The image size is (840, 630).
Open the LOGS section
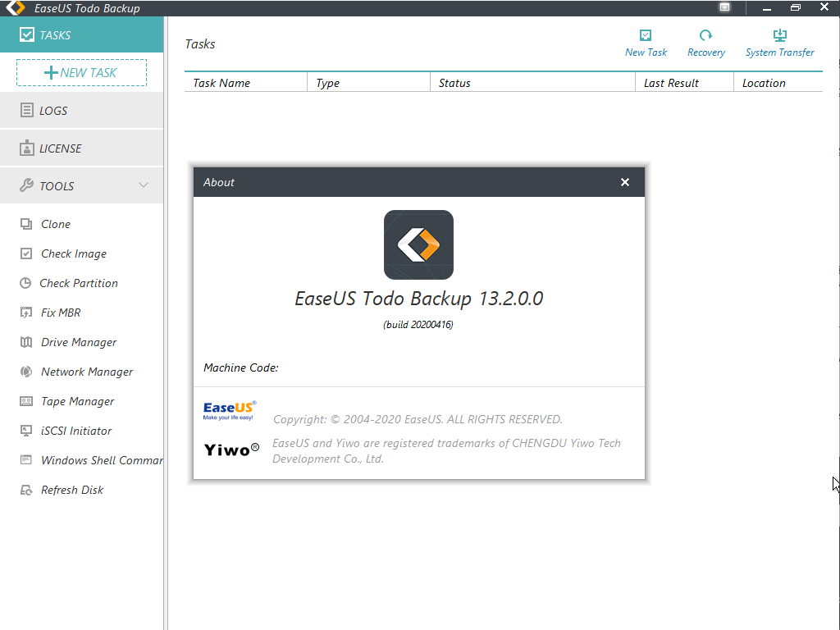[81, 111]
